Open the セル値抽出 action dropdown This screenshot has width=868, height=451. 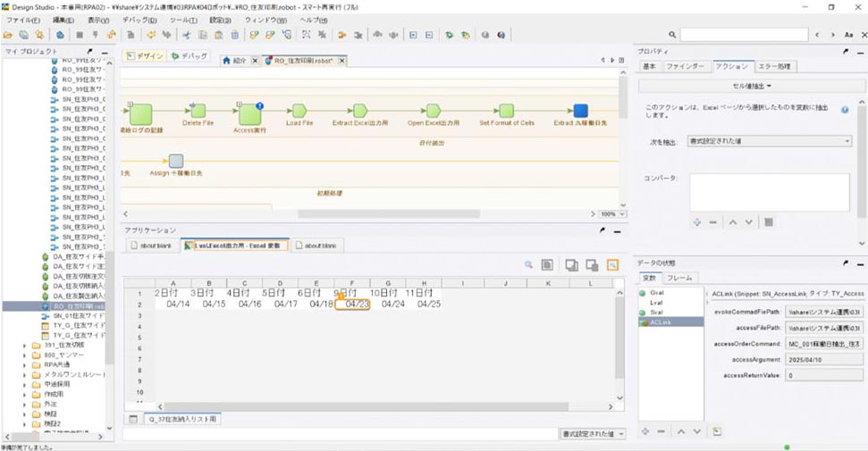tap(751, 87)
